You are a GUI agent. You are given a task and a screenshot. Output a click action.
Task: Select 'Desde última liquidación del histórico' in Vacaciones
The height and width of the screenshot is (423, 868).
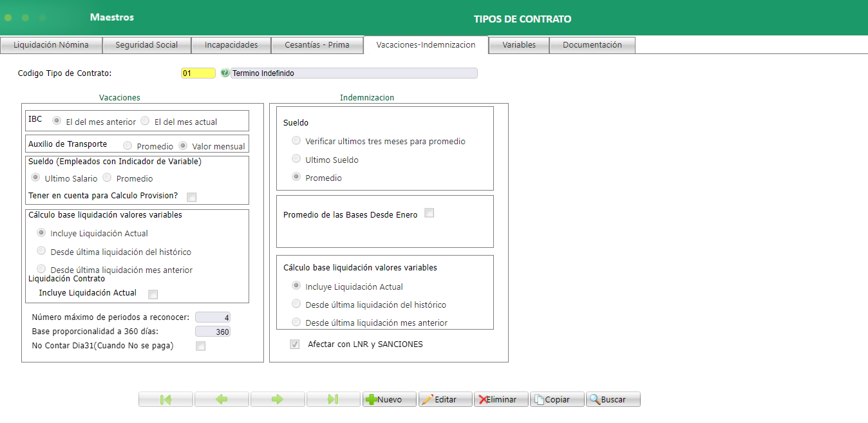[42, 251]
